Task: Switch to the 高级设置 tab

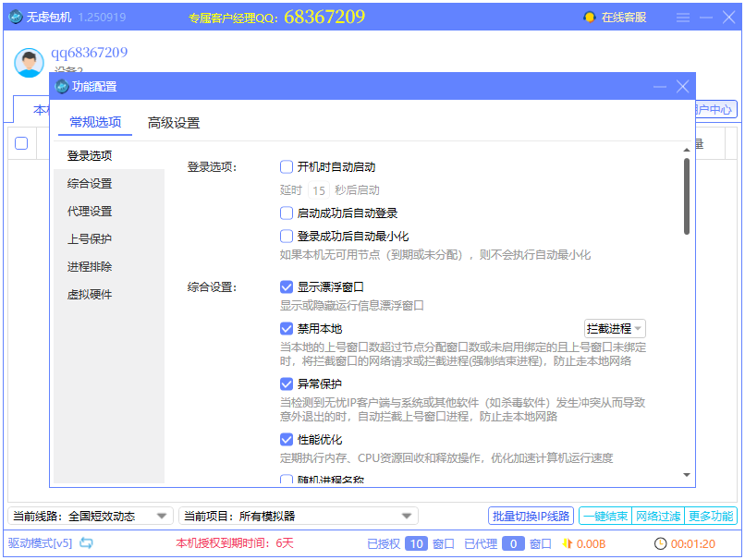Action: pyautogui.click(x=175, y=121)
